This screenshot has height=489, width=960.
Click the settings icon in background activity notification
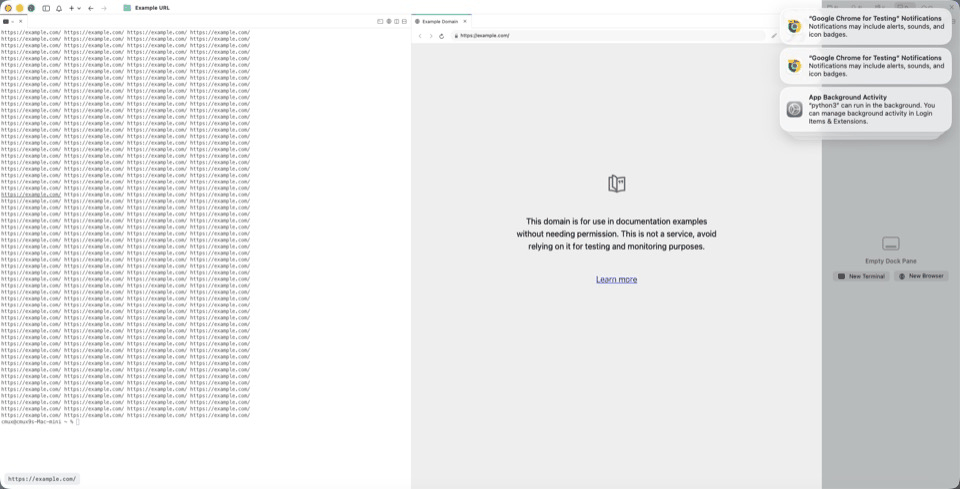point(795,110)
